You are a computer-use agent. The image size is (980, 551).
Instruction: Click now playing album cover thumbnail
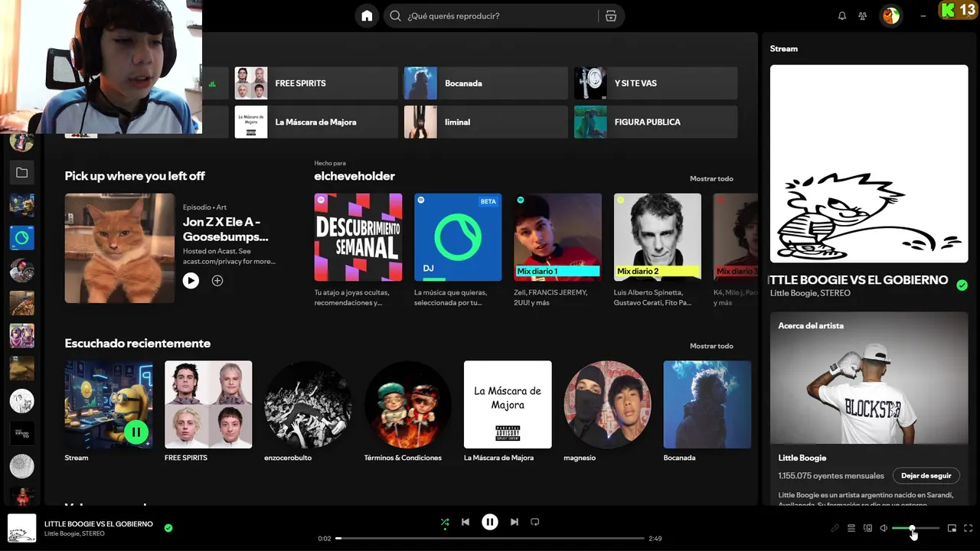(x=21, y=528)
